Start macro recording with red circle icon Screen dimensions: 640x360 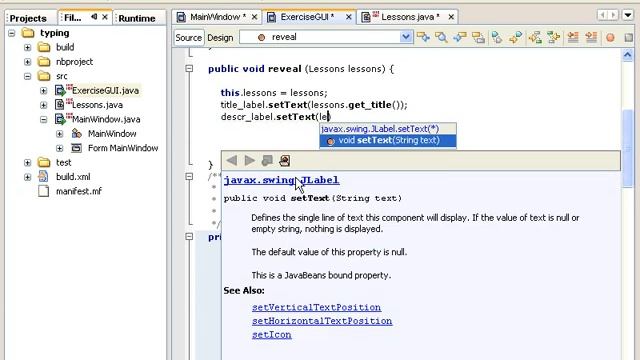610,38
